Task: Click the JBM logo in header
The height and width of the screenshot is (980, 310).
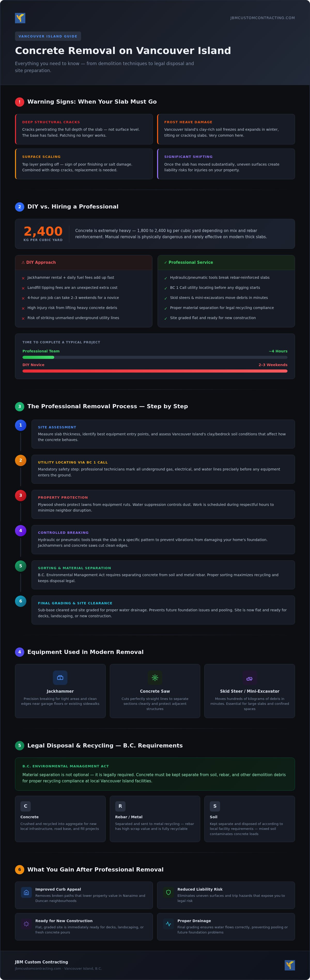Action: [x=20, y=18]
